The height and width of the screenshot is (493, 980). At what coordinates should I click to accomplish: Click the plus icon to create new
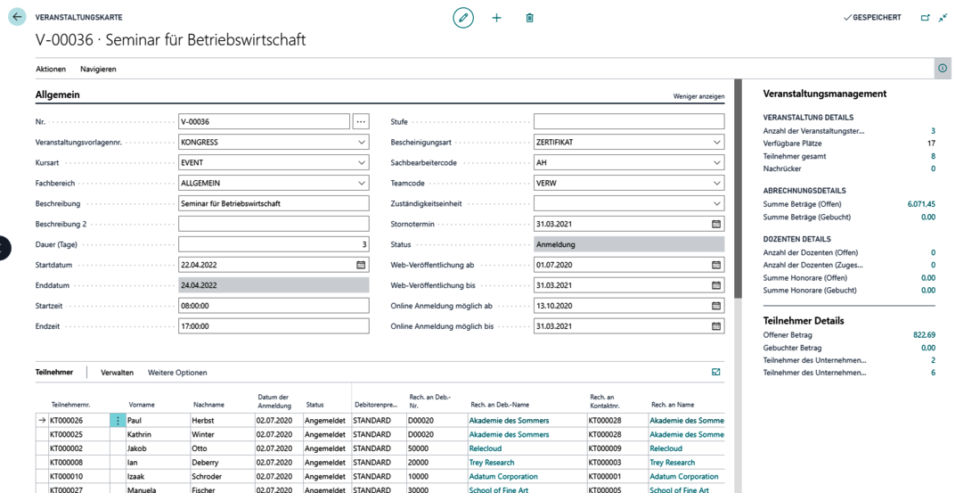496,18
